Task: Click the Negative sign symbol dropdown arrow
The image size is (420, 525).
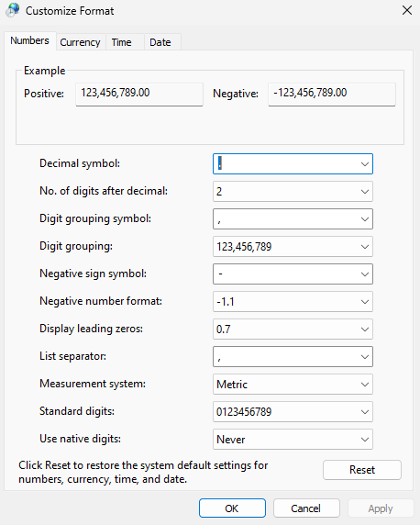Action: pos(364,274)
